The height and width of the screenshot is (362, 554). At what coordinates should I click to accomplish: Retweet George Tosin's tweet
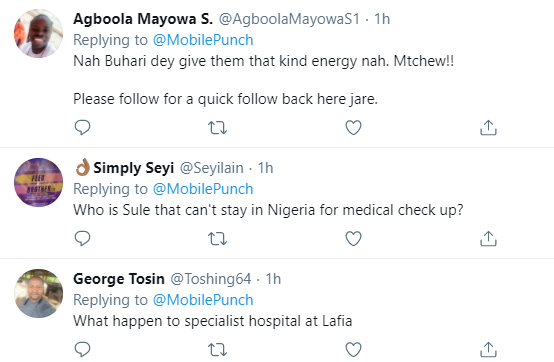click(217, 349)
